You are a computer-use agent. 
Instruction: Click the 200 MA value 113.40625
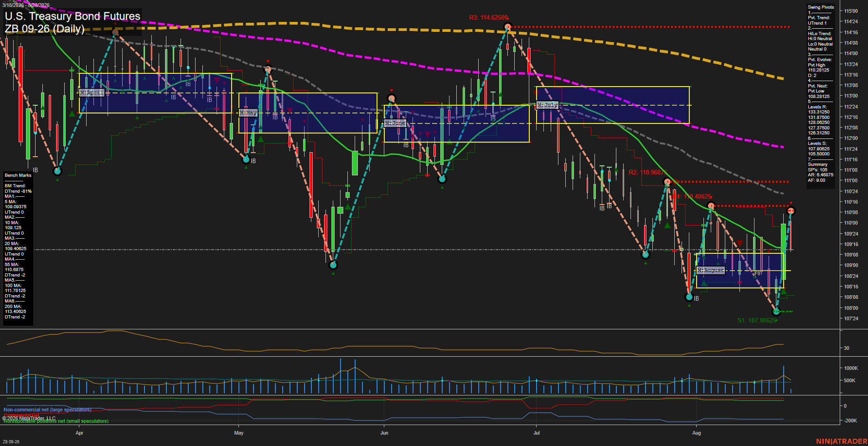pyautogui.click(x=15, y=312)
